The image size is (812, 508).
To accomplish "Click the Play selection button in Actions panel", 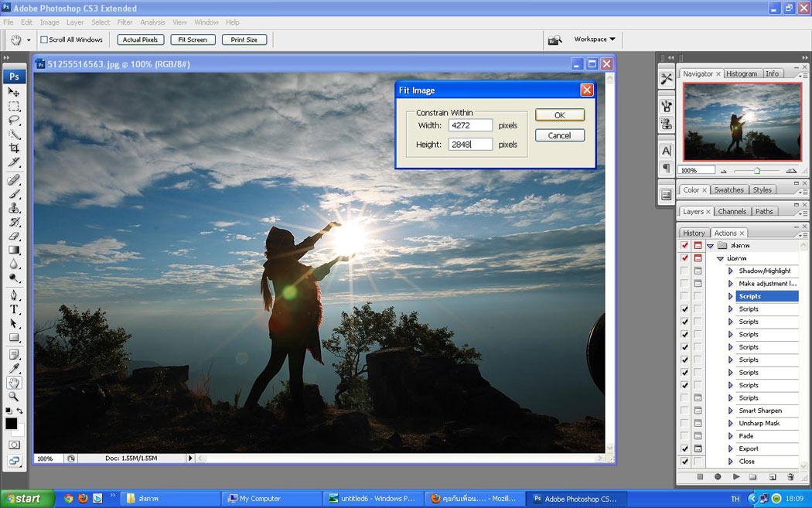I will click(x=736, y=477).
